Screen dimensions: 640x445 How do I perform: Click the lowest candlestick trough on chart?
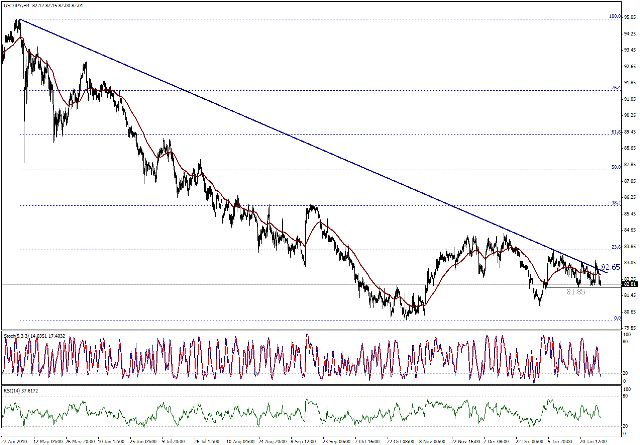(406, 318)
